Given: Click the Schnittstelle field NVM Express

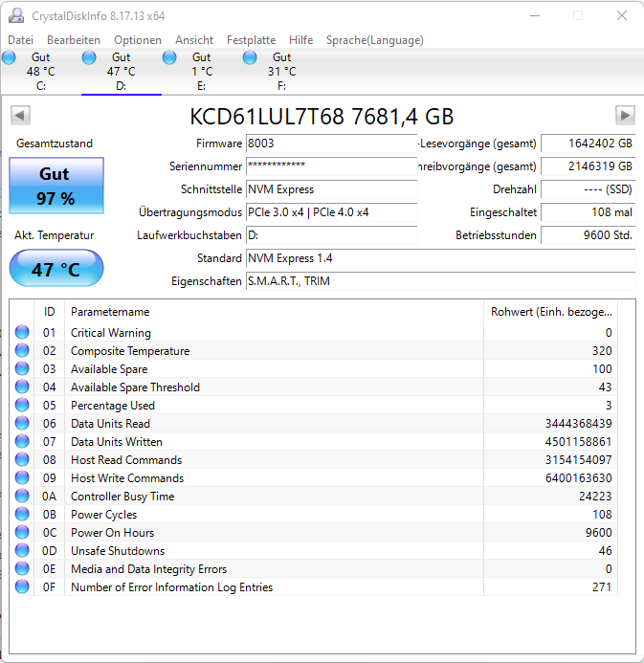Looking at the screenshot, I should [x=332, y=189].
